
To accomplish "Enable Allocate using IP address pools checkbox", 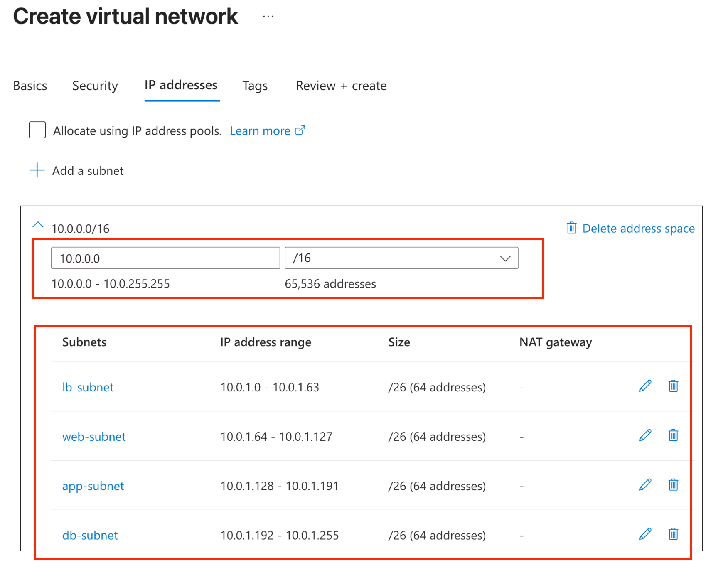I will (37, 130).
